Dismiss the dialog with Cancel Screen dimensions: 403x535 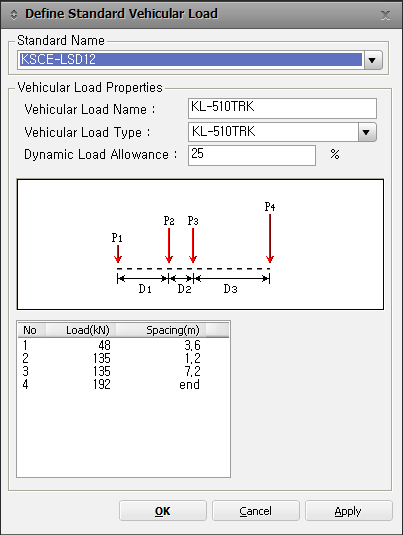coord(256,511)
